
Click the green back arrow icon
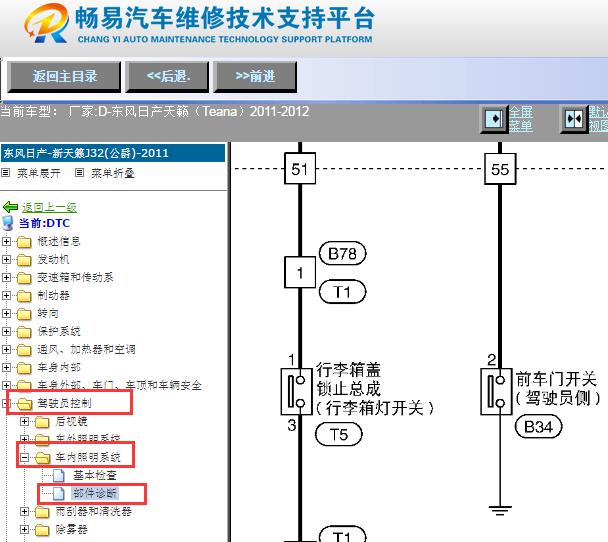[10, 207]
